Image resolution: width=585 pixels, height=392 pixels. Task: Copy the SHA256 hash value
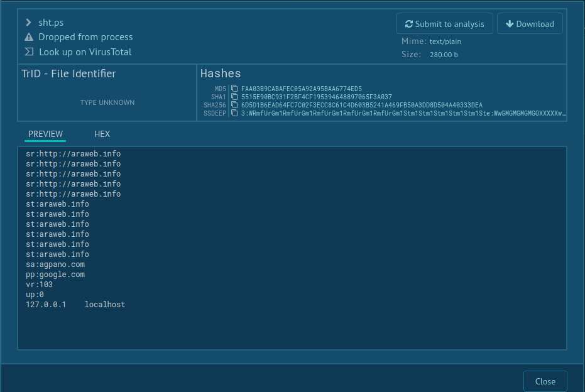pos(234,105)
